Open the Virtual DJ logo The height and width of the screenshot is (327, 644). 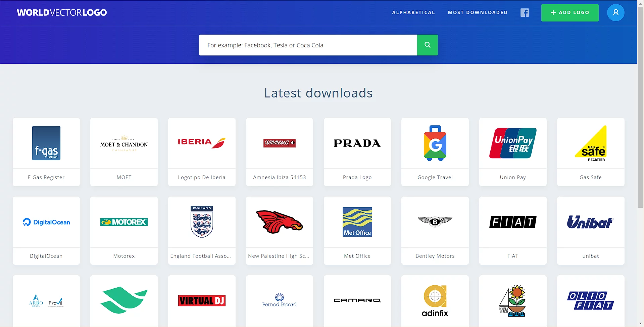point(202,300)
